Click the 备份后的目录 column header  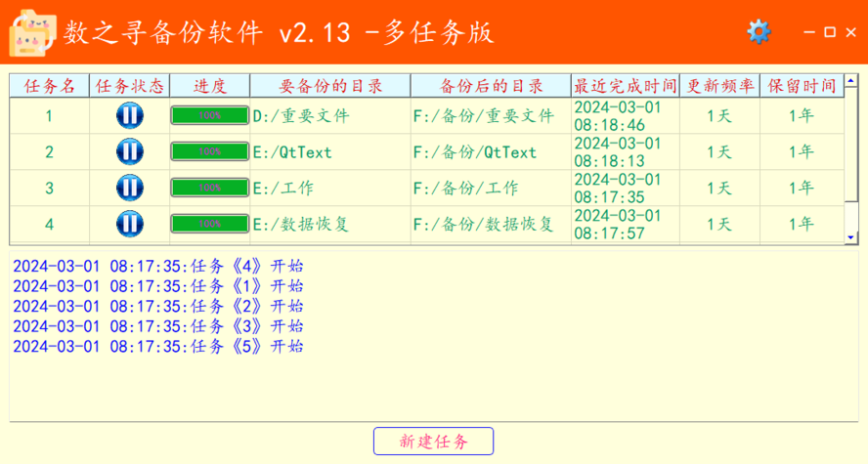(x=491, y=86)
